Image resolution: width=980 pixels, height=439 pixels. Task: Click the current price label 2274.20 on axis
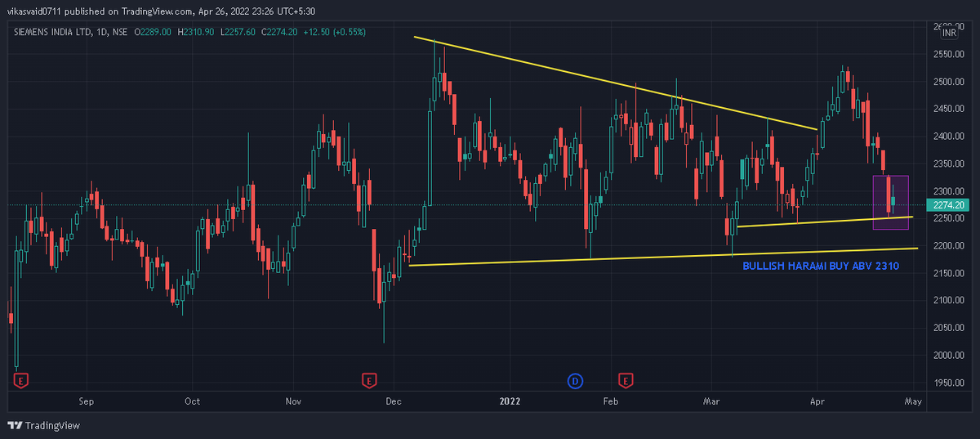click(x=948, y=205)
